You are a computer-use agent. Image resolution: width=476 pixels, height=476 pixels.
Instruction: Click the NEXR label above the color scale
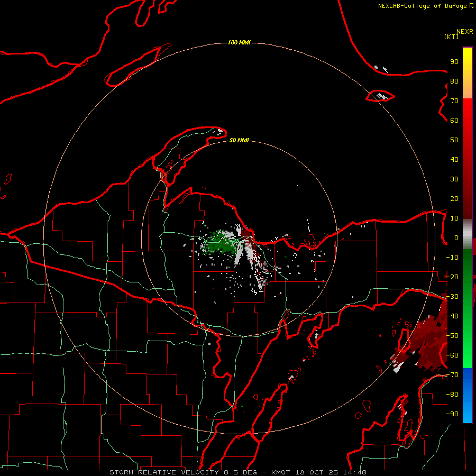(464, 32)
